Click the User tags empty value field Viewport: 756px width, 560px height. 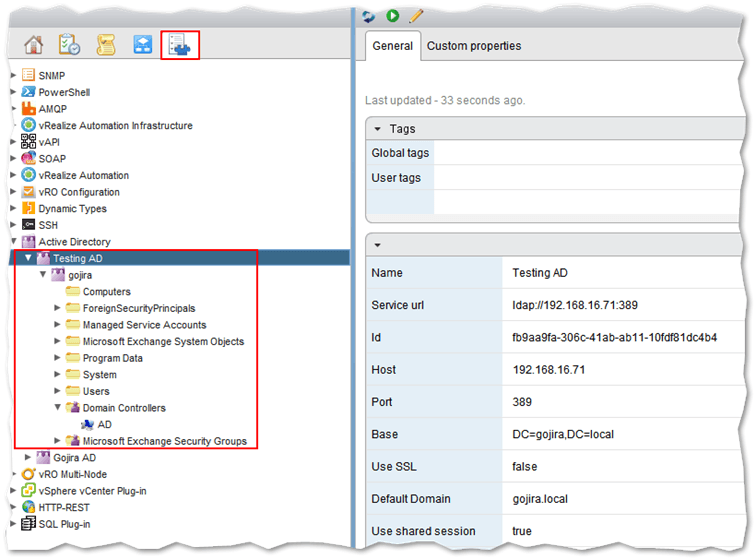(588, 178)
